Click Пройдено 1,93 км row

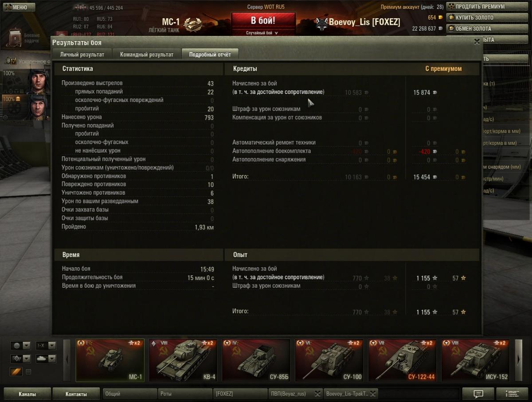click(137, 227)
